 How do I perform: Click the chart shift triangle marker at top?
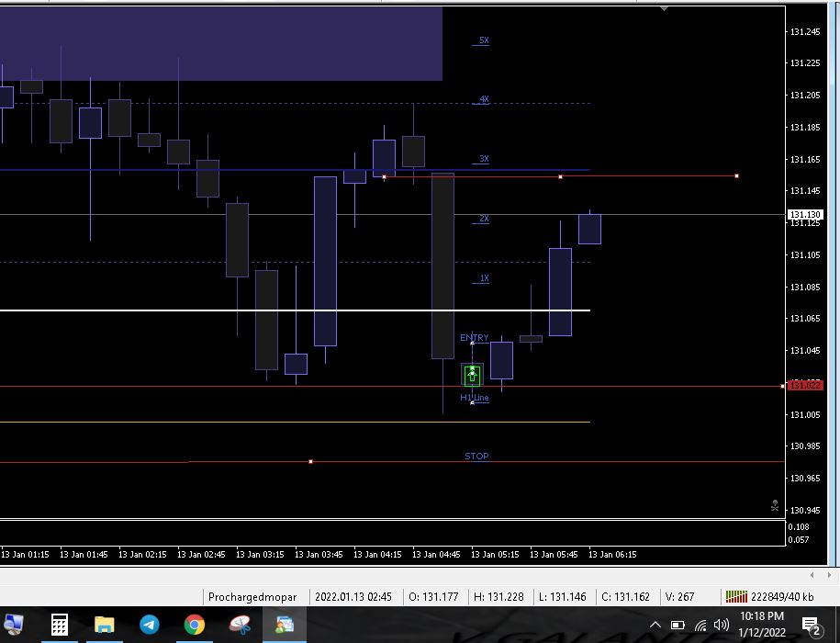(x=664, y=8)
